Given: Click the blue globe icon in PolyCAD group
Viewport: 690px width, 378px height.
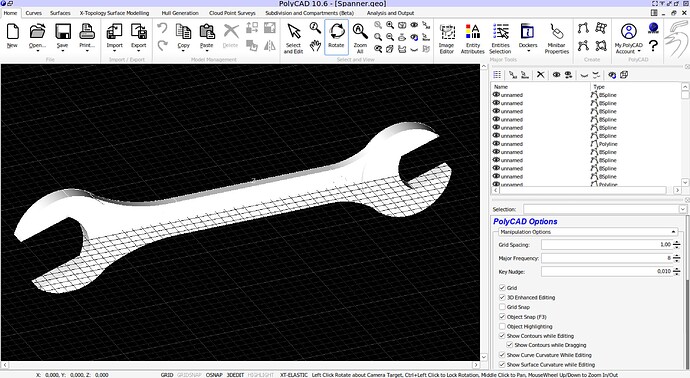Looking at the screenshot, I should pos(653,29).
